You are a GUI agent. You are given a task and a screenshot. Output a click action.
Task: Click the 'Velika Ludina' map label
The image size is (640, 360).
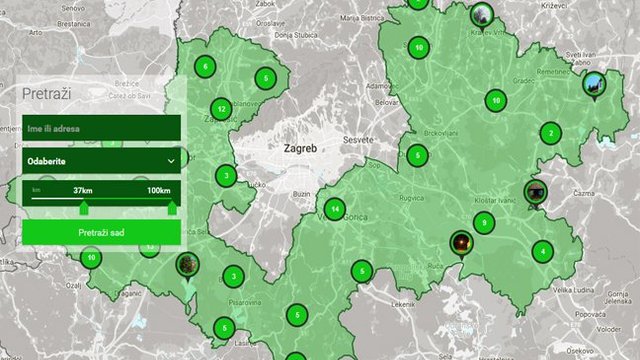coord(573,290)
